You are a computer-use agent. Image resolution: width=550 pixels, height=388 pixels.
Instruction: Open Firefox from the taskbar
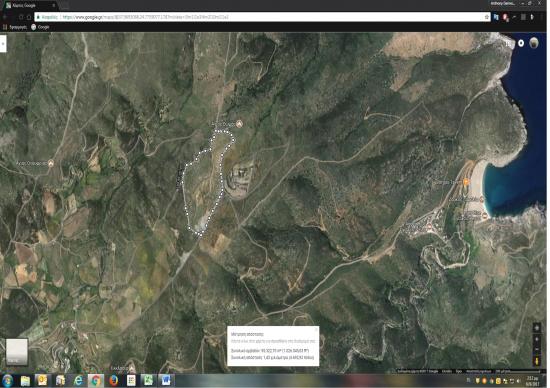pos(113,380)
